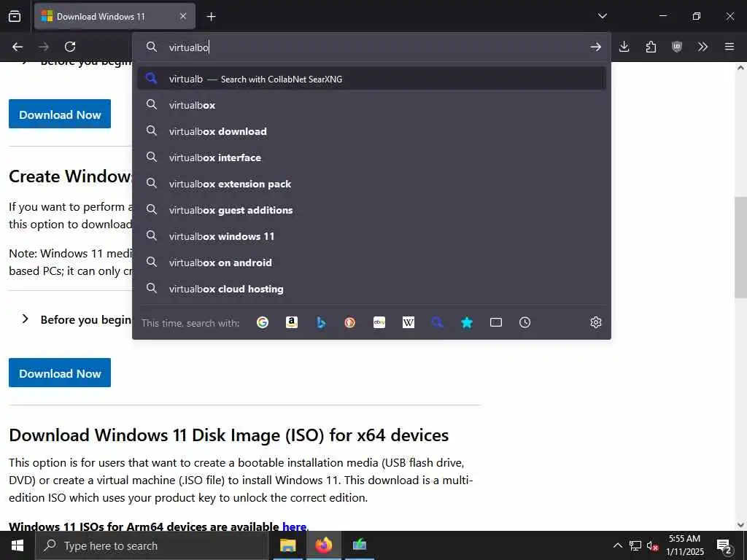Viewport: 747px width, 560px height.
Task: Choose 'virtualbox interface' suggestion
Action: (x=371, y=157)
